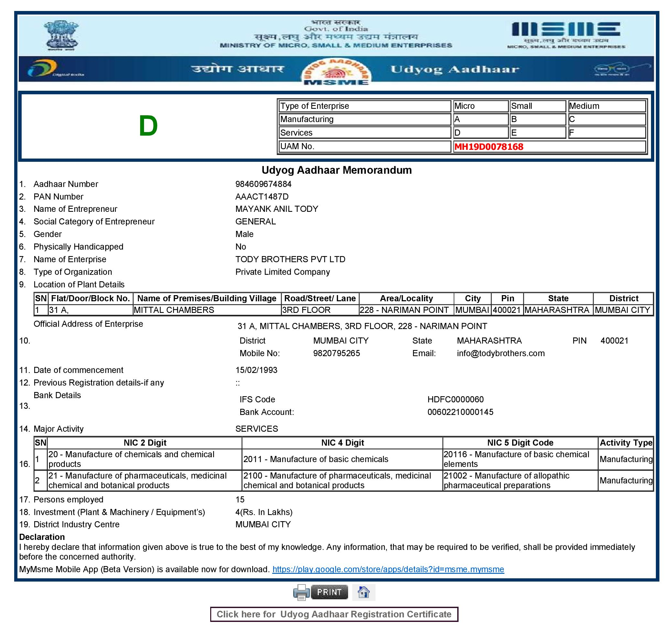Click the Official Address line text
Screen dimensions: 672x640
[362, 326]
